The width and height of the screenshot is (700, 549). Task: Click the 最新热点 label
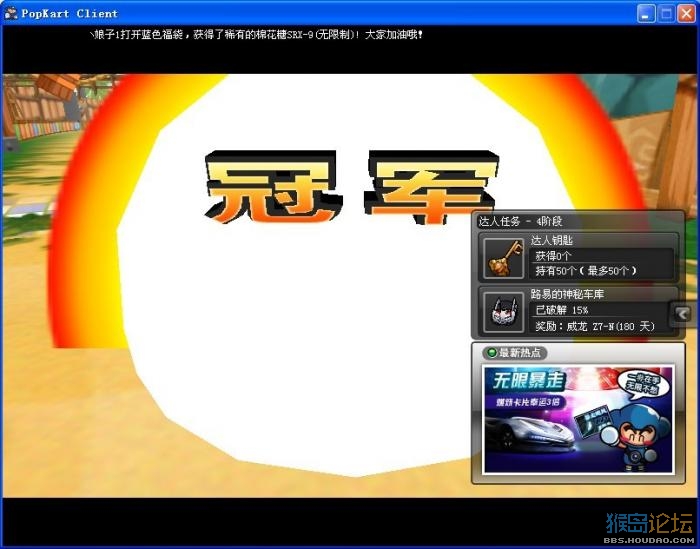[x=520, y=353]
